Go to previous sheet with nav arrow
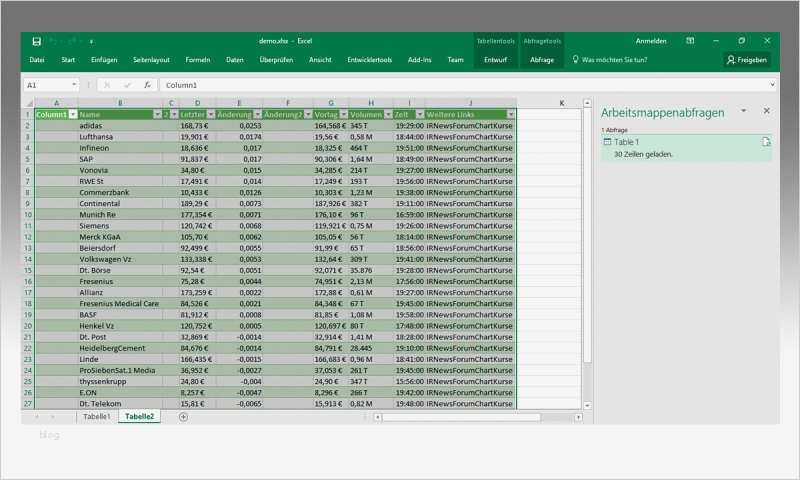Screen dimensions: 800x480 point(37,417)
